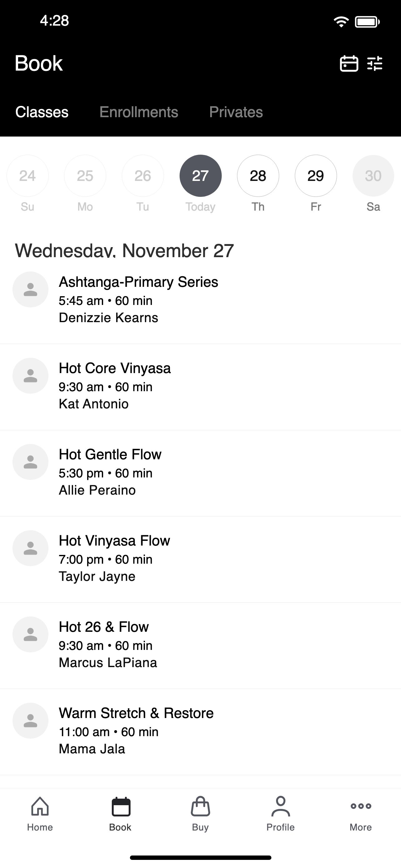Go to Home in bottom navigation
Viewport: 401px width, 868px height.
coord(40,814)
